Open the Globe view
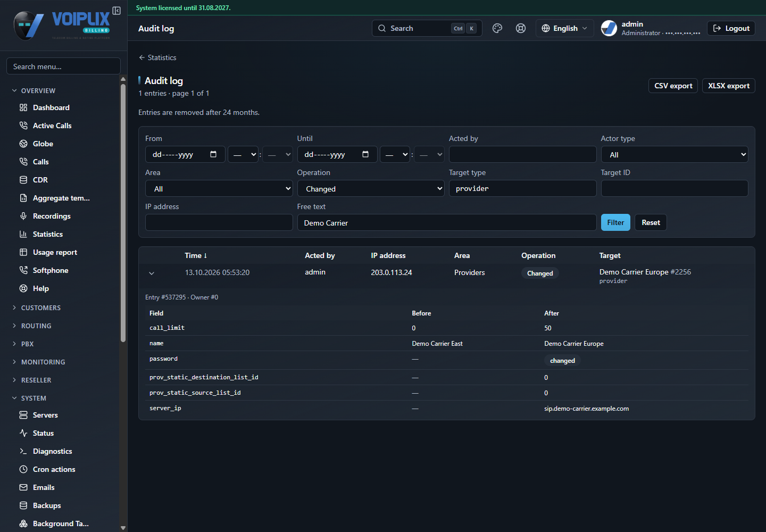The image size is (766, 532). 43,144
